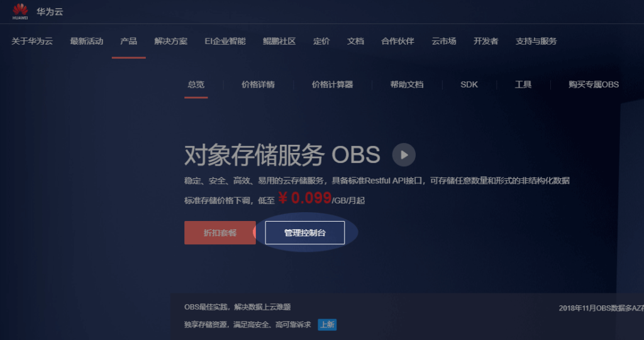The image size is (644, 340).
Task: Open the 鲲鹏社区 navigation item
Action: point(279,42)
